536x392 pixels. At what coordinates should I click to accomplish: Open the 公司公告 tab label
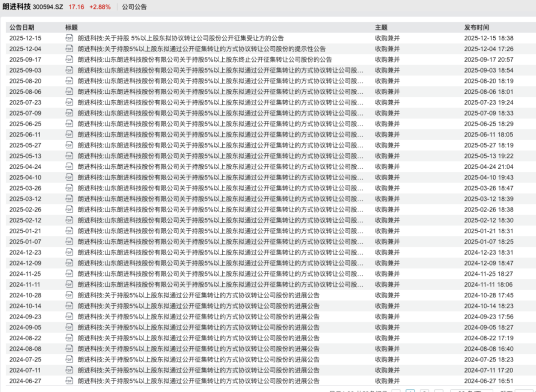pyautogui.click(x=134, y=7)
